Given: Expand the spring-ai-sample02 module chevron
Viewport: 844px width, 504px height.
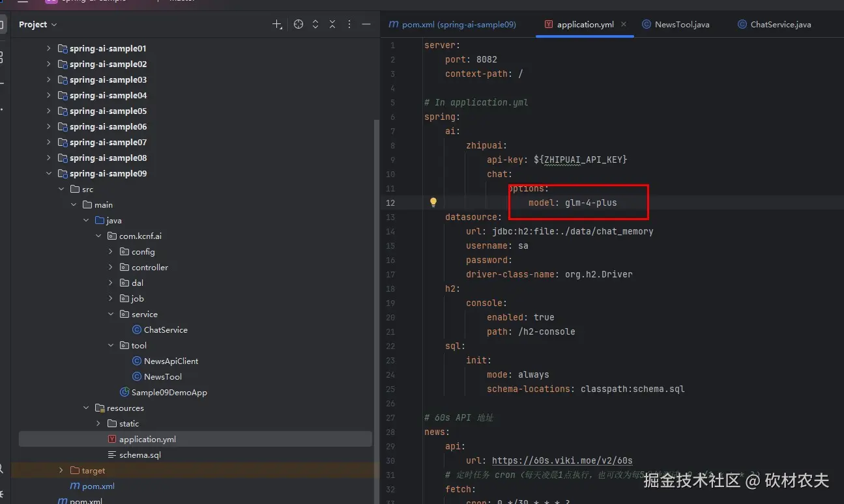Looking at the screenshot, I should 48,64.
